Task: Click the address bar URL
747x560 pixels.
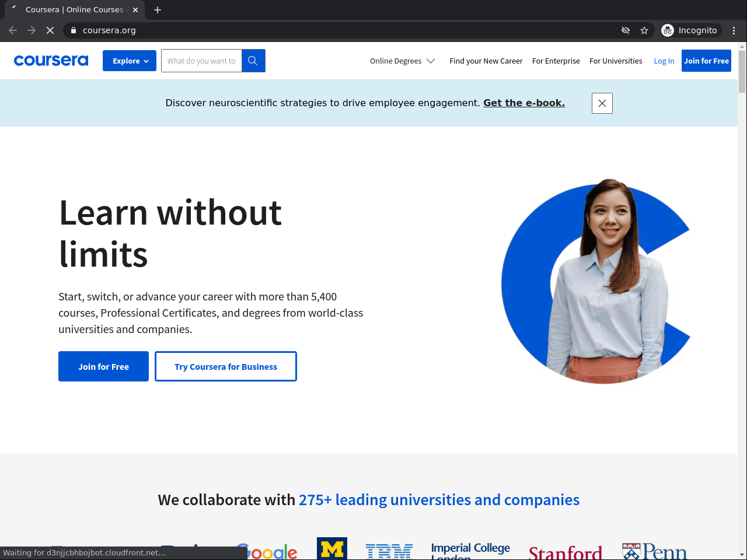Action: [x=109, y=30]
